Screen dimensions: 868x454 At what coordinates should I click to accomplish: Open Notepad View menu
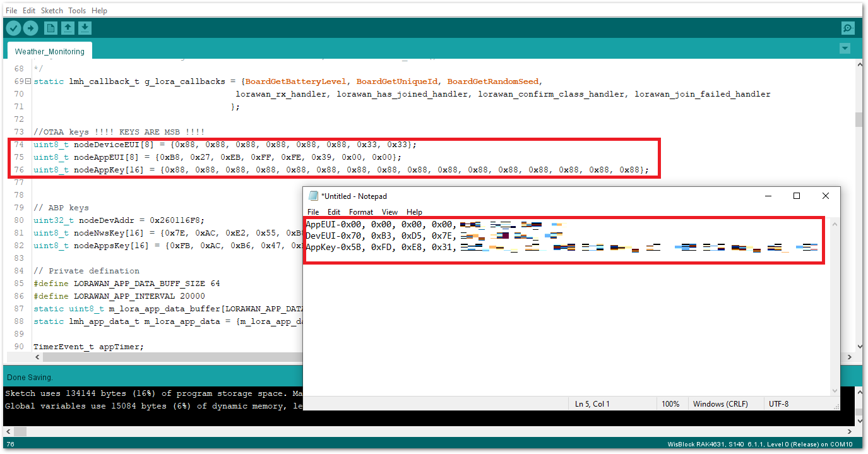click(389, 212)
